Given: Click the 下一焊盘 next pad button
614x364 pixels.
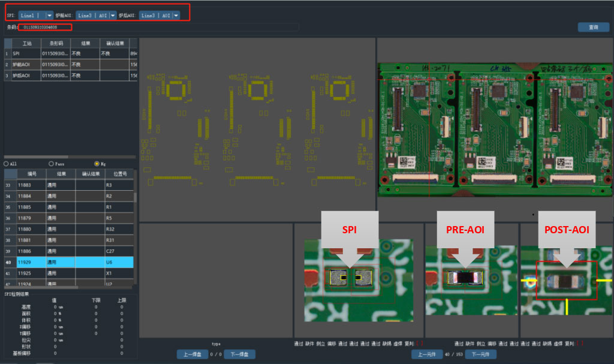Looking at the screenshot, I should [239, 354].
